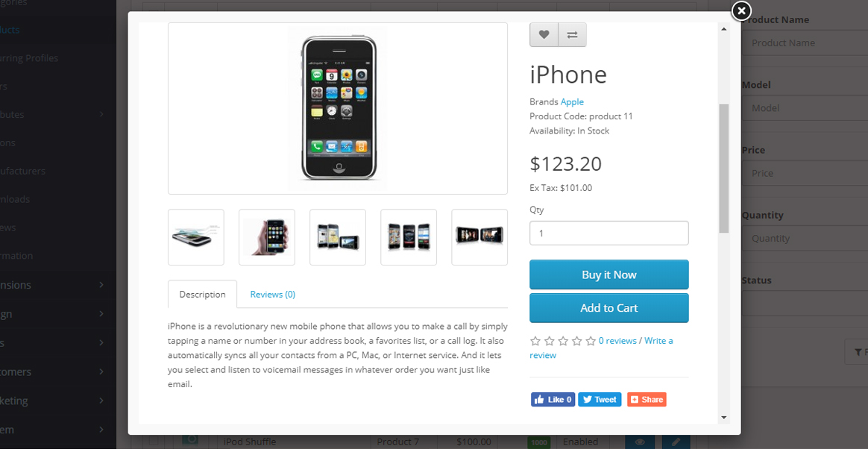Screen dimensions: 868x449
Task: Select the Description tab
Action: tap(203, 295)
